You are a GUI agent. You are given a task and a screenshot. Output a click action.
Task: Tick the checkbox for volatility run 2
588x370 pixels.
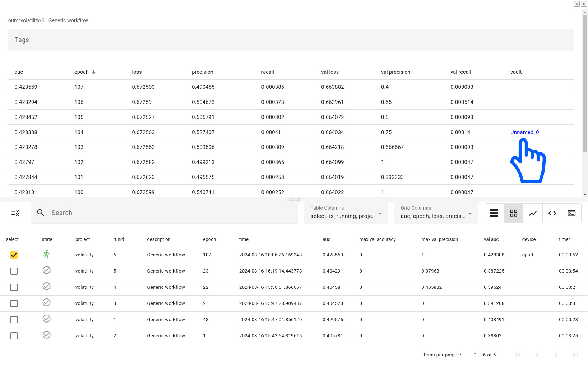(14, 336)
